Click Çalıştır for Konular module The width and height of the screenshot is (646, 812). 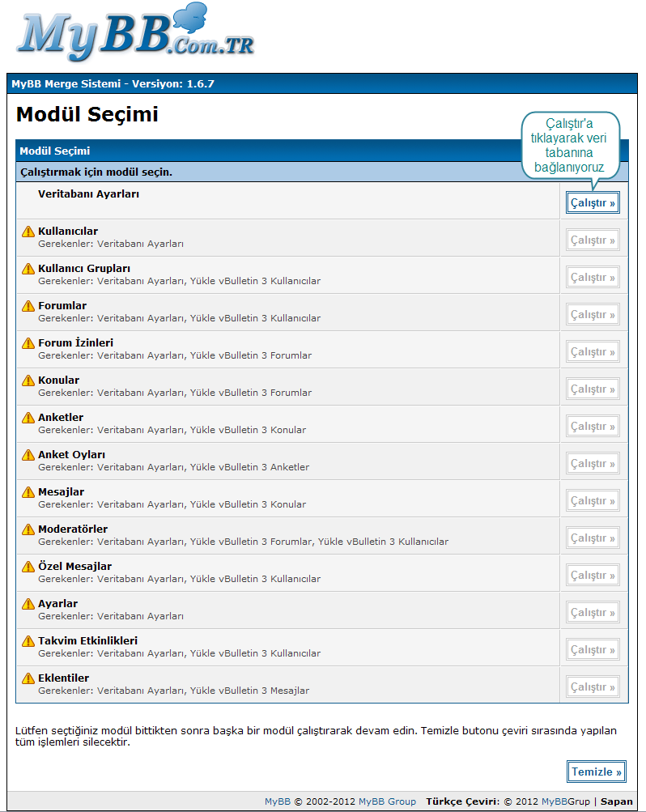[593, 389]
